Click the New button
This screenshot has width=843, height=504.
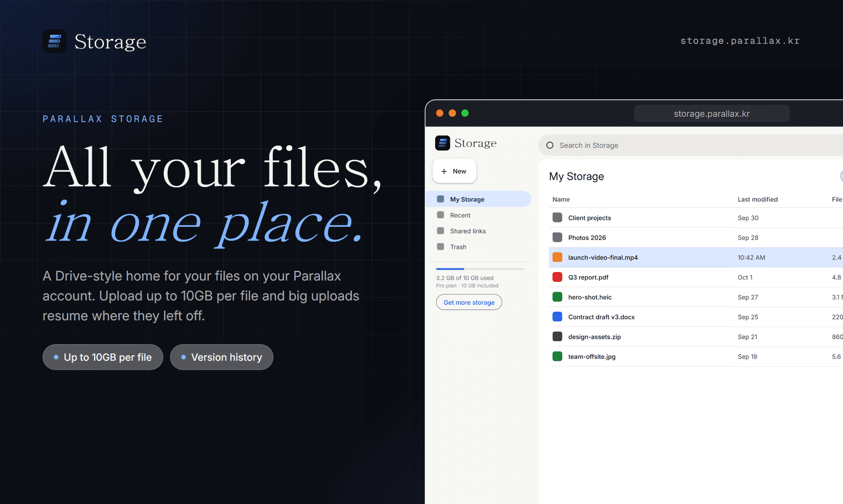coord(454,171)
